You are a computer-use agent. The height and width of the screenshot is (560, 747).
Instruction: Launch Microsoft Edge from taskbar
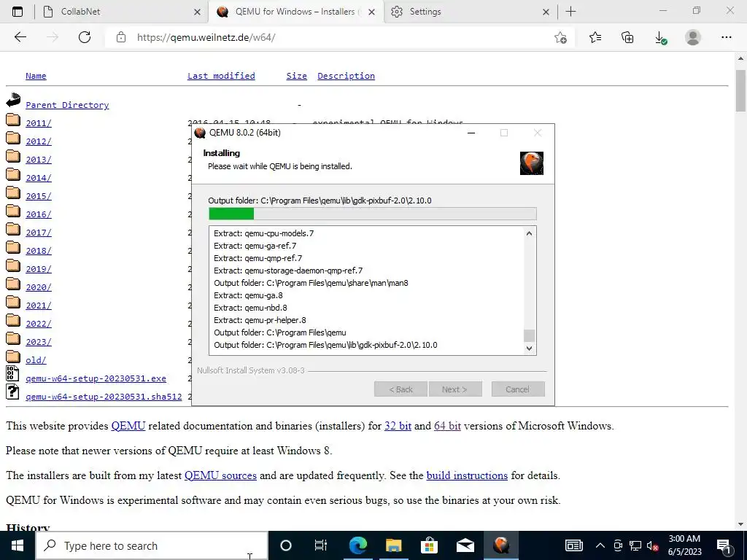coord(358,545)
